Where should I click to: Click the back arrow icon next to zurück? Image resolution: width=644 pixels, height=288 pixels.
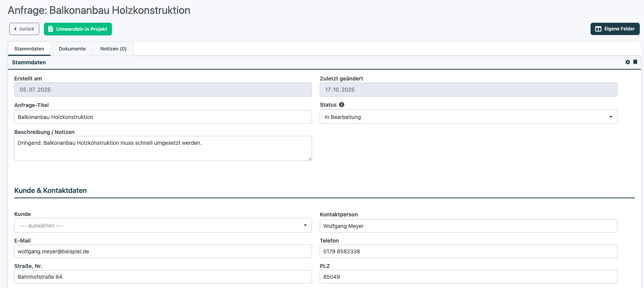[x=15, y=29]
